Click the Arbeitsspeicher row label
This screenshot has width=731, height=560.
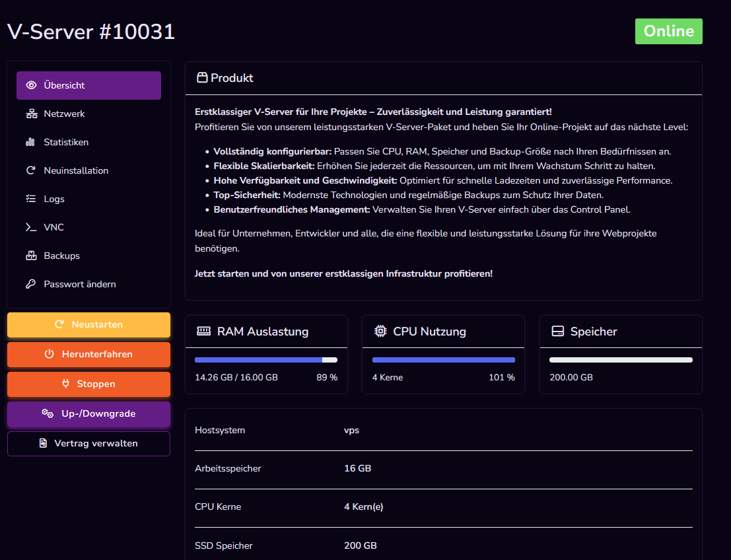pyautogui.click(x=228, y=468)
